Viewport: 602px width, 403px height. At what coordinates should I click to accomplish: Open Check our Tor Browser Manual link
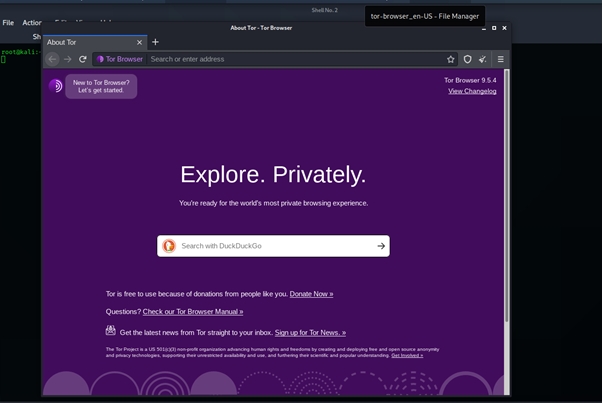[x=193, y=312]
